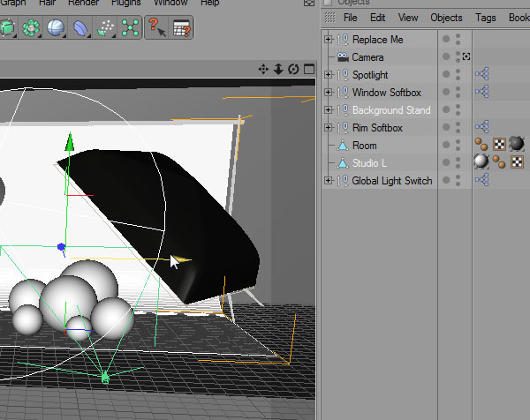Screen dimensions: 530x420
Task: Open the Objects manager File menu
Action: 350,18
